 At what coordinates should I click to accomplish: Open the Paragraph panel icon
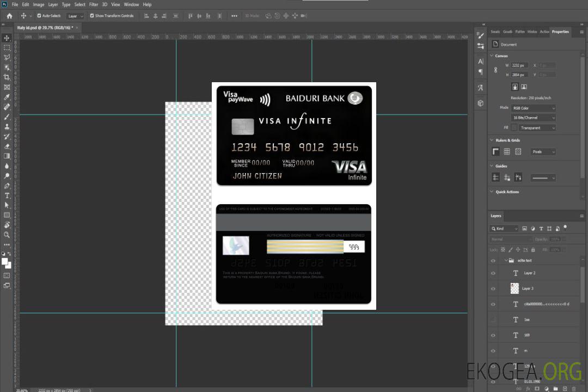480,72
